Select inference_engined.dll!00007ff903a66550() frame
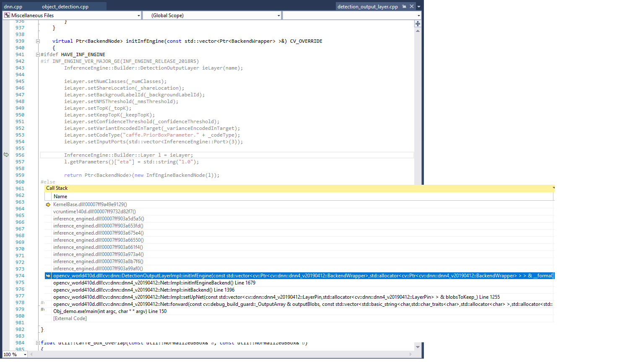The height and width of the screenshot is (362, 644). 99,240
